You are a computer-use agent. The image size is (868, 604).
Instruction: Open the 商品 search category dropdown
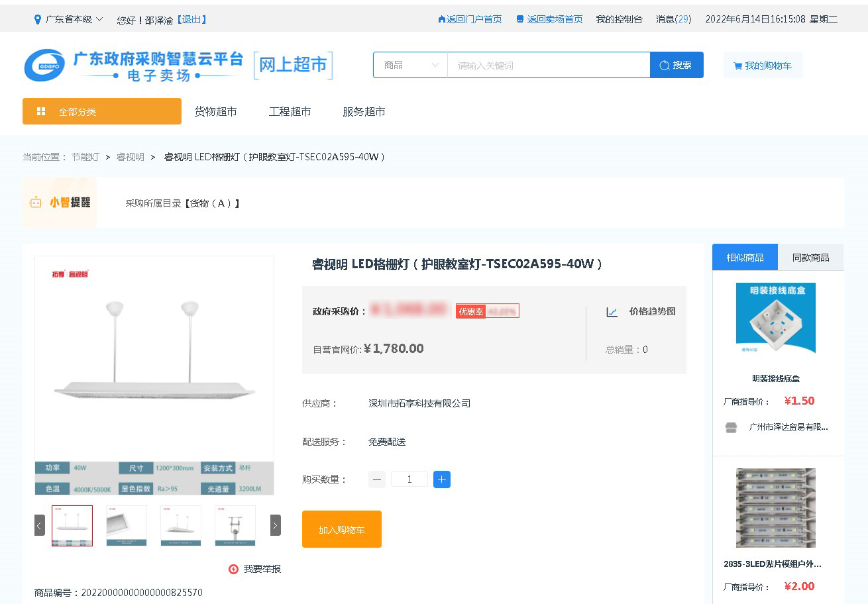point(410,65)
